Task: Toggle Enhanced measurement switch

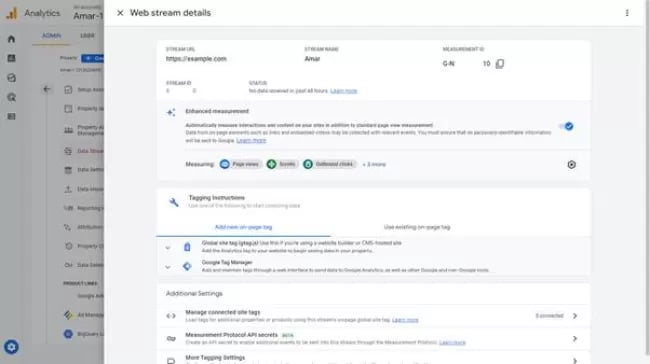Action: tap(566, 126)
